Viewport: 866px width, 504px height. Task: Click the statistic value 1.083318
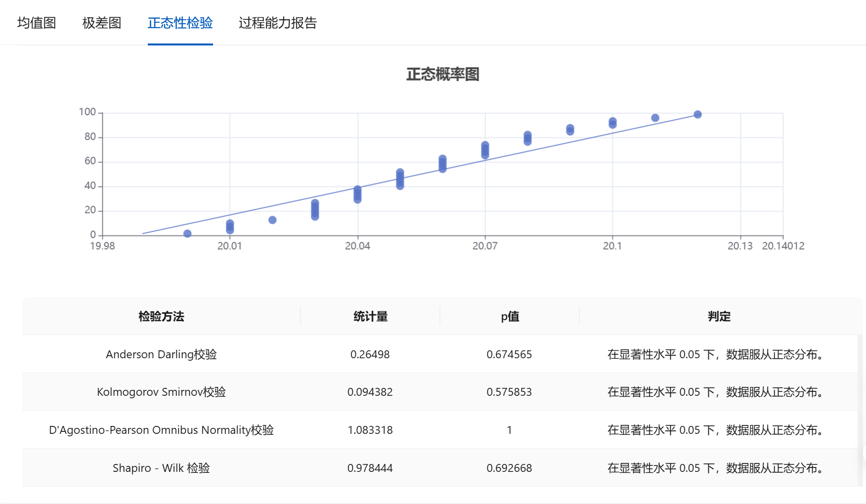pos(370,430)
